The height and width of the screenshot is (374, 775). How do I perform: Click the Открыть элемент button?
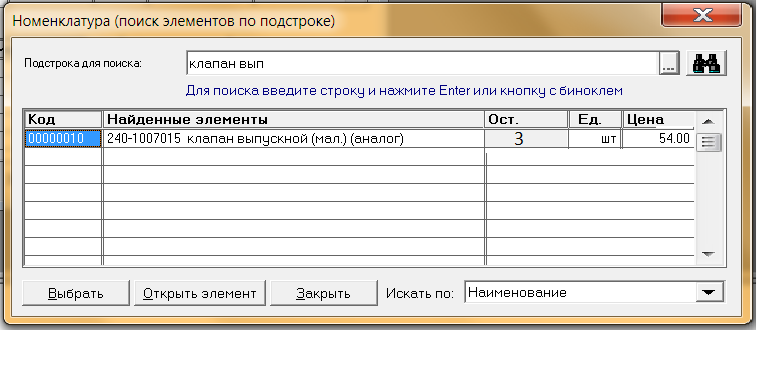click(x=200, y=293)
